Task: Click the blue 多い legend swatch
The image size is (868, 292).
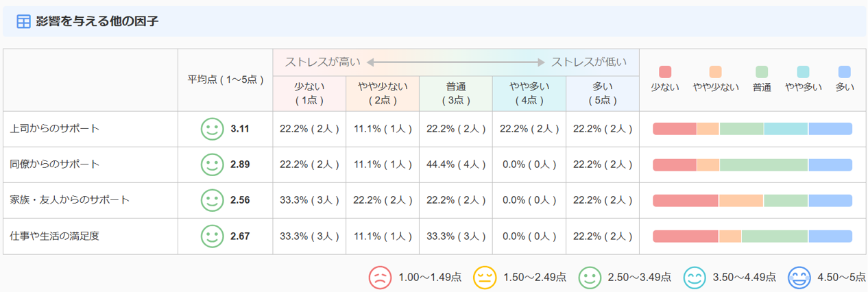Action: coord(845,72)
